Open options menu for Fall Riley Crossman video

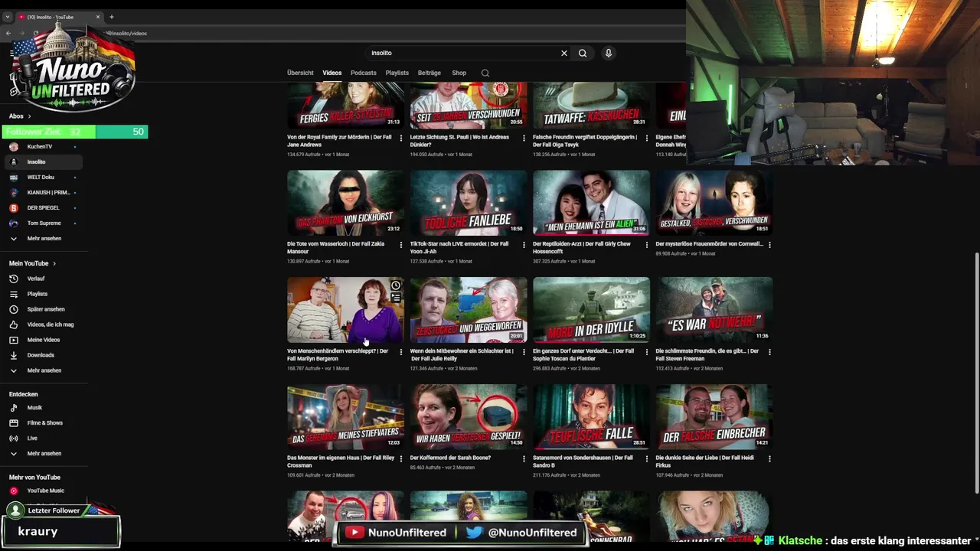[400, 459]
